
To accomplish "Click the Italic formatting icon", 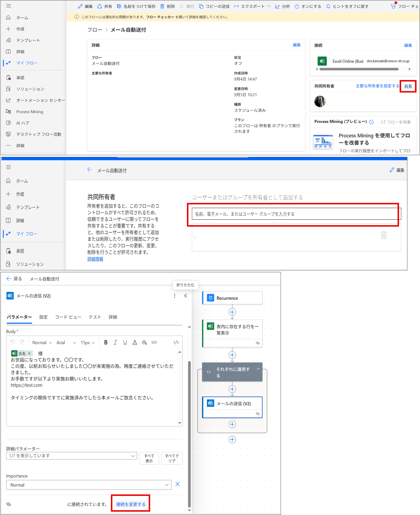I will click(115, 342).
